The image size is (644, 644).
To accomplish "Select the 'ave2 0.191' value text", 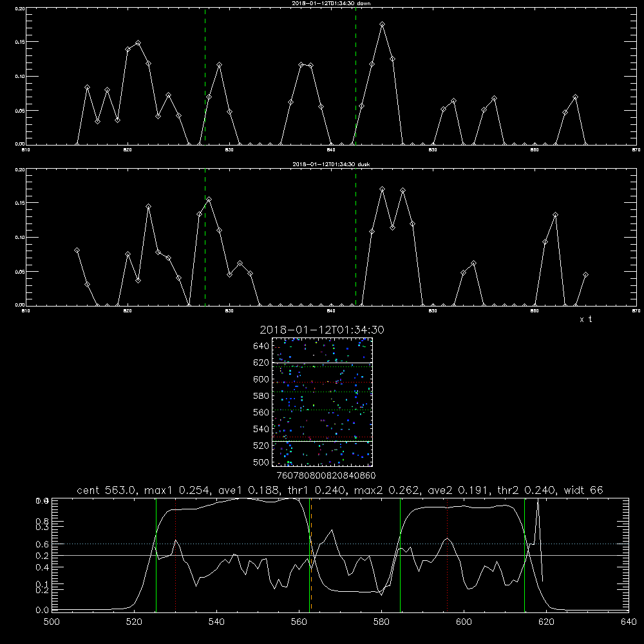I will click(458, 490).
